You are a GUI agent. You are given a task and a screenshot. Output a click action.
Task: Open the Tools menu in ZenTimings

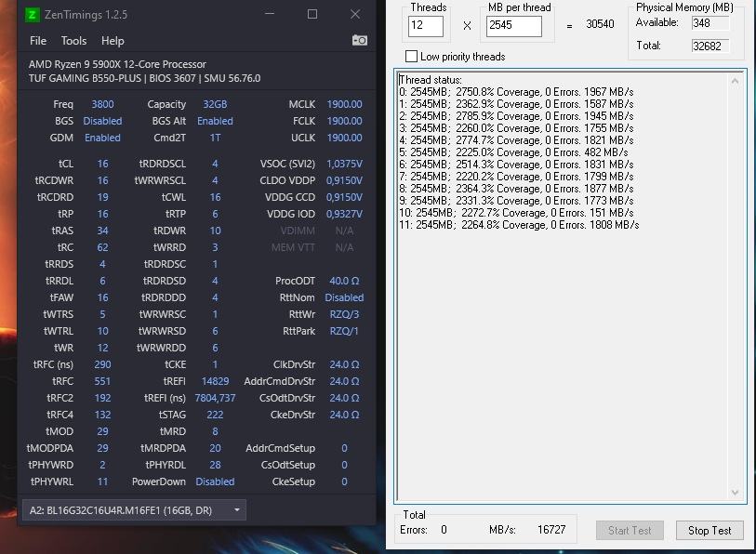coord(73,41)
